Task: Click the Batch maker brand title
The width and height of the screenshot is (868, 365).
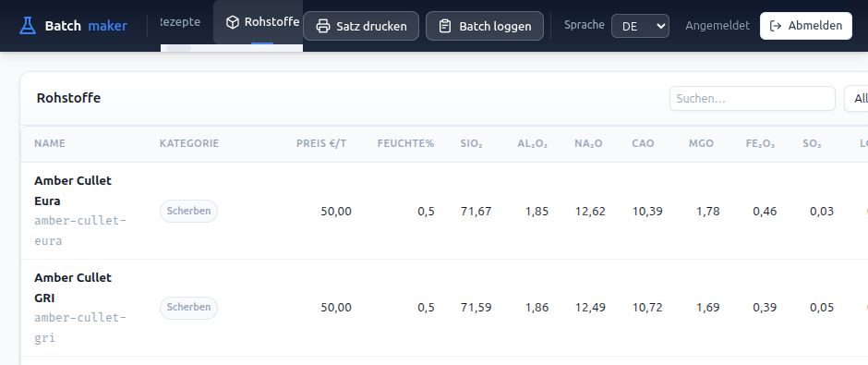Action: click(x=86, y=26)
